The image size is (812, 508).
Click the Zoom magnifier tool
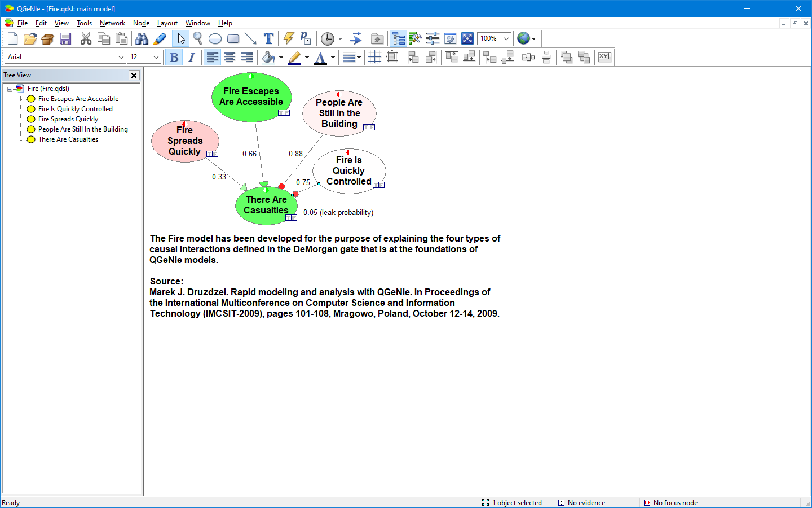coord(197,38)
